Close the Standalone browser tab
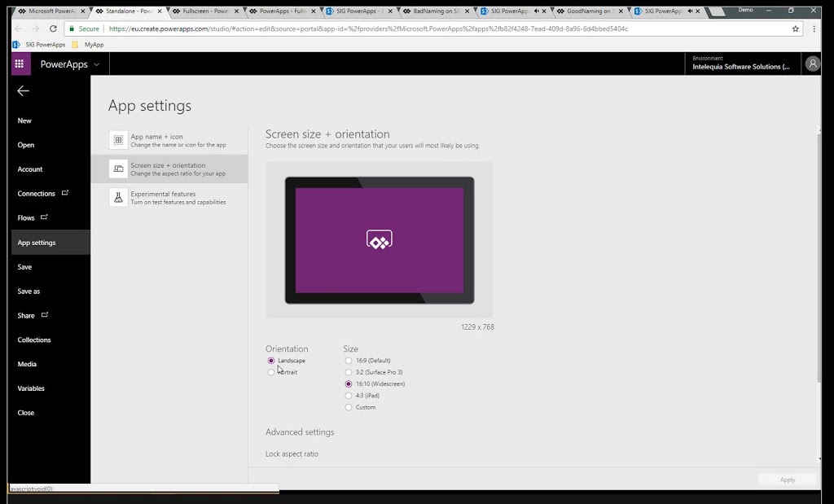The width and height of the screenshot is (834, 504). click(160, 11)
